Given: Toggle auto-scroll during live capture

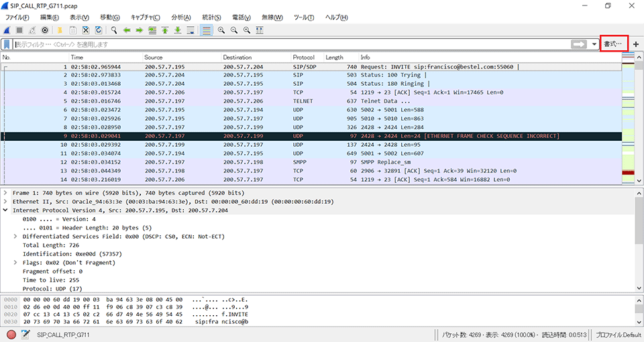Looking at the screenshot, I should click(x=190, y=30).
